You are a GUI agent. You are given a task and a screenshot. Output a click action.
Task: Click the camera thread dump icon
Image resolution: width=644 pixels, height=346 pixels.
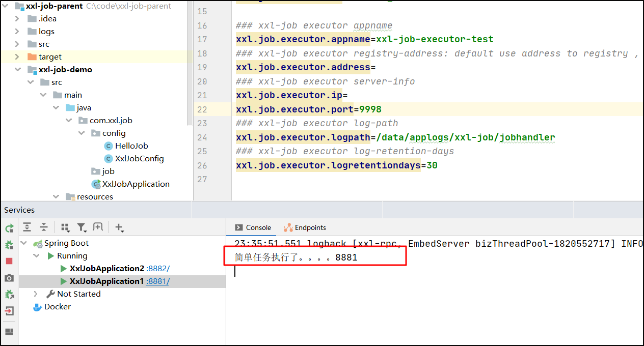[9, 278]
